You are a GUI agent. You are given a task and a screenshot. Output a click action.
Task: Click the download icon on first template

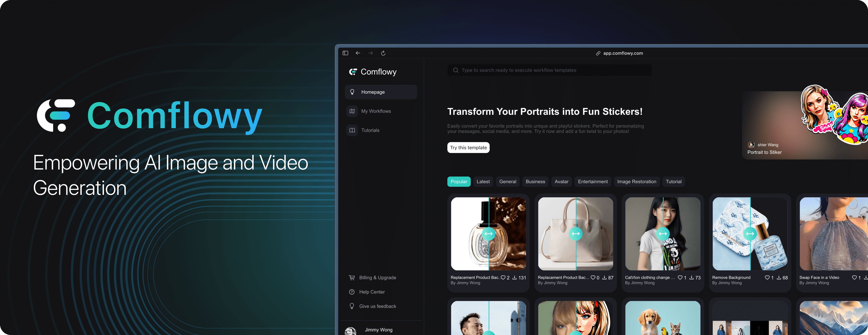[514, 278]
